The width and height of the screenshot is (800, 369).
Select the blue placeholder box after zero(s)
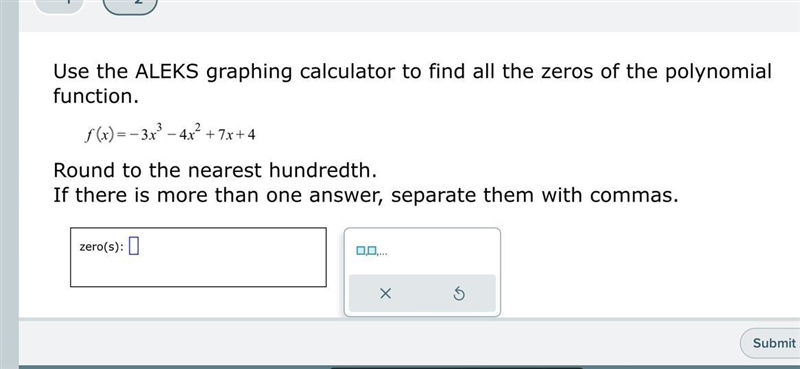tap(134, 246)
